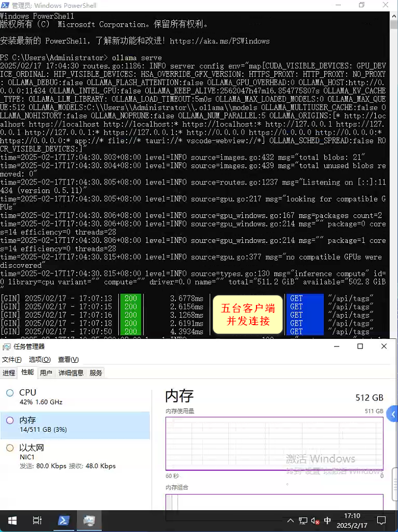Click the '4.3934ms' latency value

tap(187, 332)
